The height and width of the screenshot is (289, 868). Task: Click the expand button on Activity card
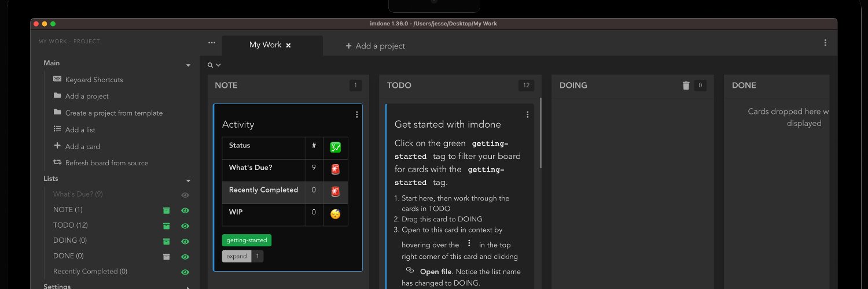tap(237, 256)
